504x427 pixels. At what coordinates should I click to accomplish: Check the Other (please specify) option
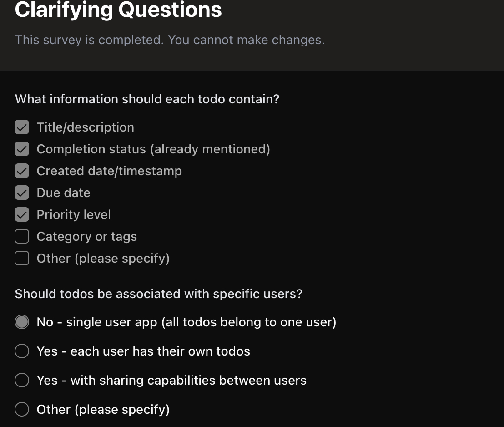tap(21, 258)
